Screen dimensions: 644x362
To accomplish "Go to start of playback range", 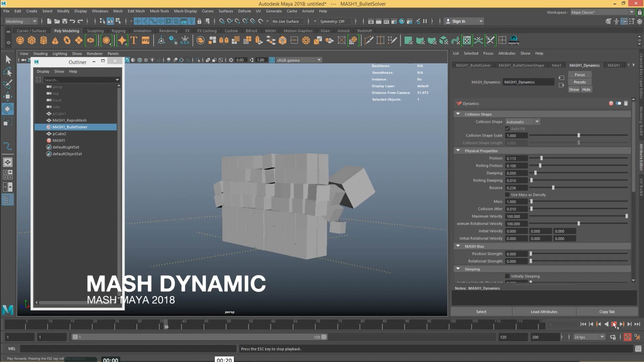I will pyautogui.click(x=583, y=324).
